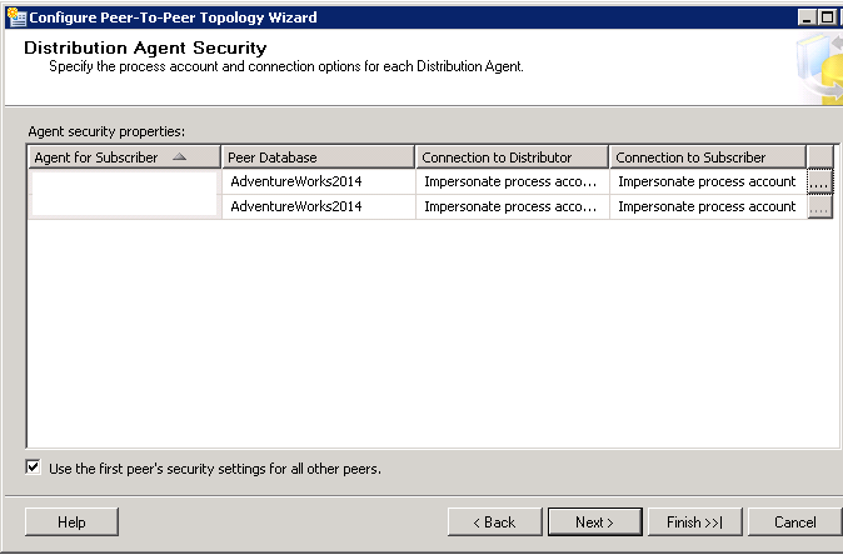
Task: Sort by Agent for Subscriber column header
Action: click(x=124, y=157)
